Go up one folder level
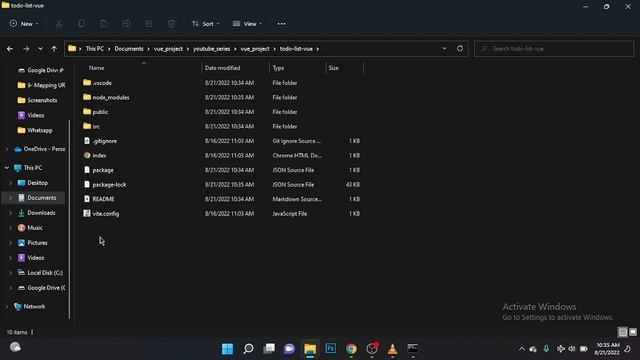This screenshot has width=640, height=360. [54, 49]
